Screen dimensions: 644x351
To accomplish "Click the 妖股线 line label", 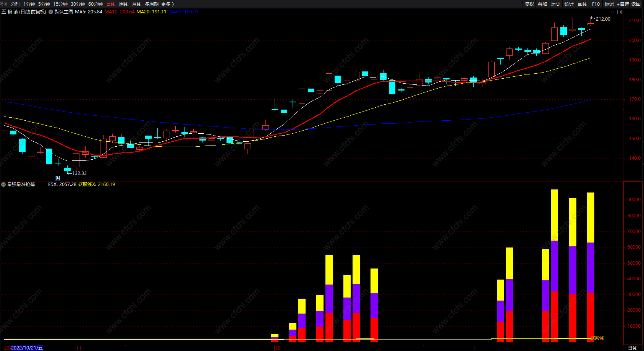I will 597,338.
